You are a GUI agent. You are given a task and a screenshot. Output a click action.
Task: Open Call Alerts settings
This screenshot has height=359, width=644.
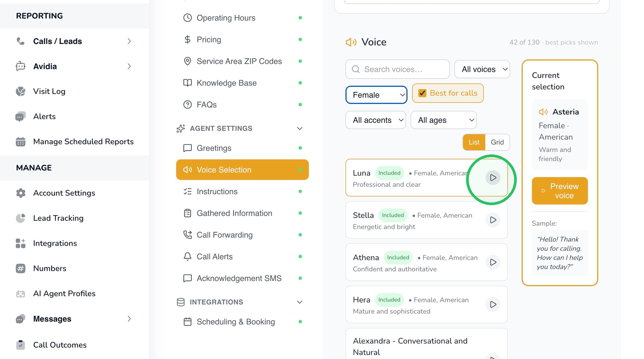pos(243,256)
